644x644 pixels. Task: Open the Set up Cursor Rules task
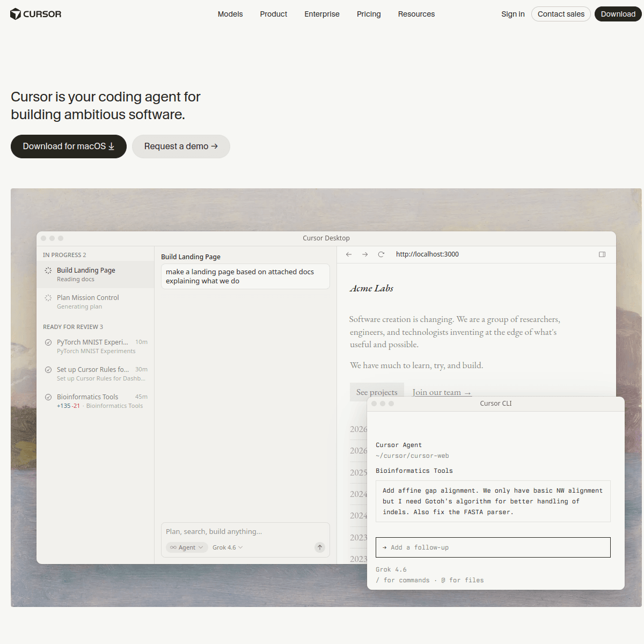(x=96, y=374)
